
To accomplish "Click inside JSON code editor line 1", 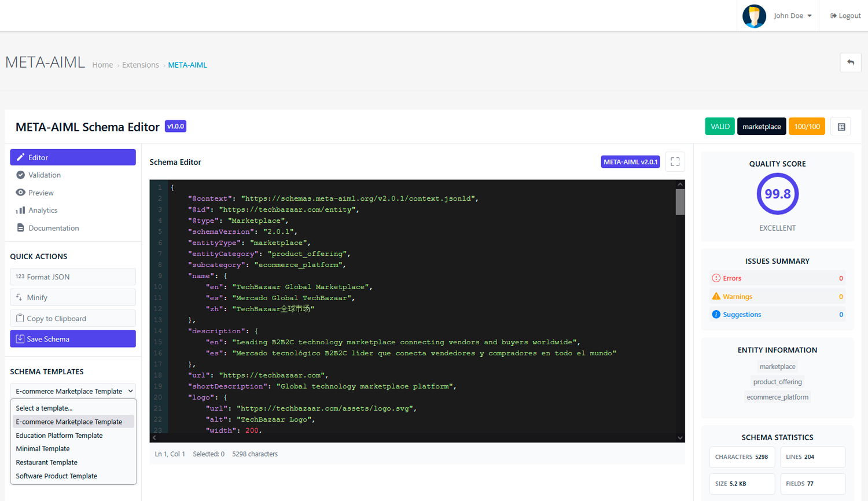I will point(422,187).
